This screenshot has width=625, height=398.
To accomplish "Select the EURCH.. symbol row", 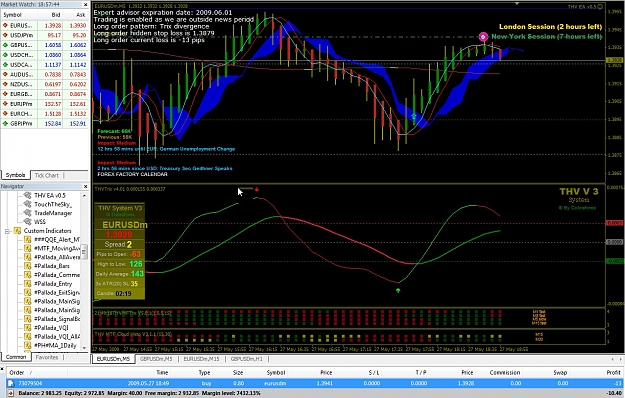I will pos(44,114).
